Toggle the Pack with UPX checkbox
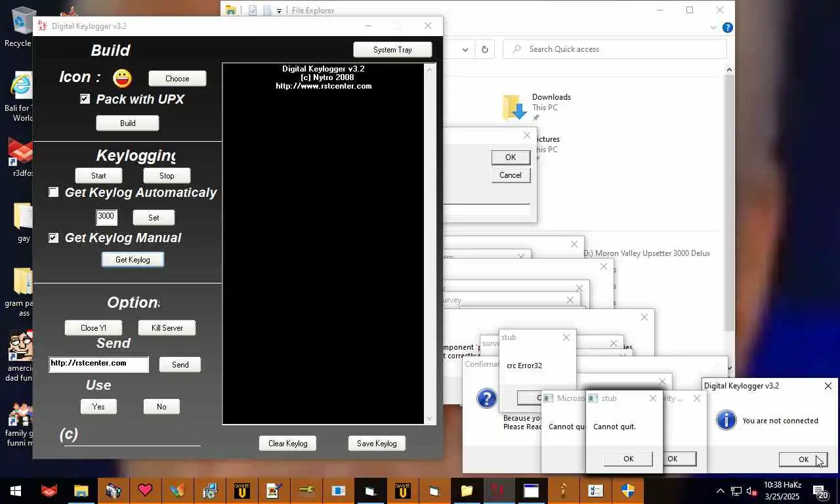 tap(85, 98)
